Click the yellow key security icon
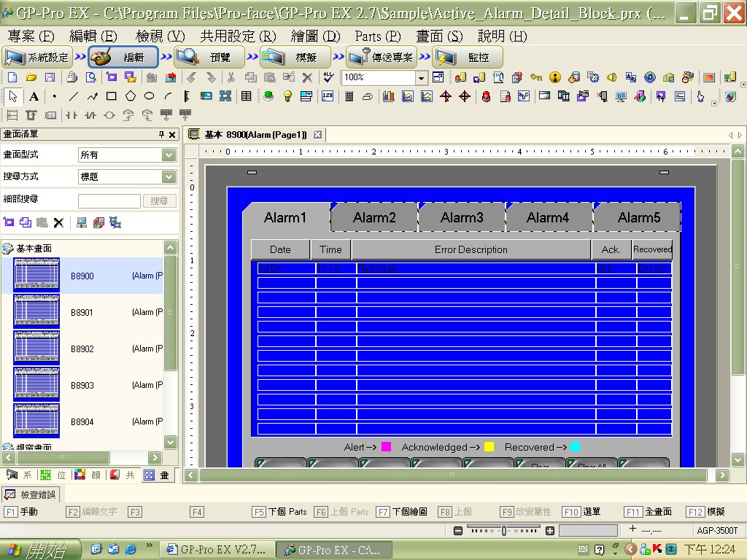Viewport: 747px width, 560px height. coord(536,77)
